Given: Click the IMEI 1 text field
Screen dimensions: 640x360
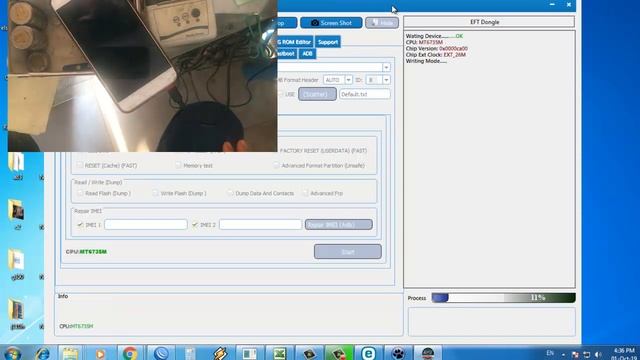Looking at the screenshot, I should pos(146,224).
